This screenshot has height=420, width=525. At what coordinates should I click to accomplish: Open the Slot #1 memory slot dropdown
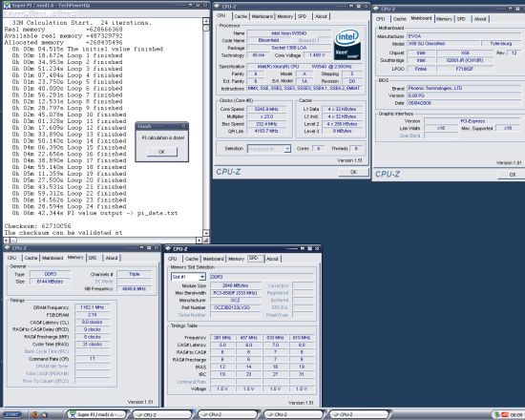click(202, 277)
